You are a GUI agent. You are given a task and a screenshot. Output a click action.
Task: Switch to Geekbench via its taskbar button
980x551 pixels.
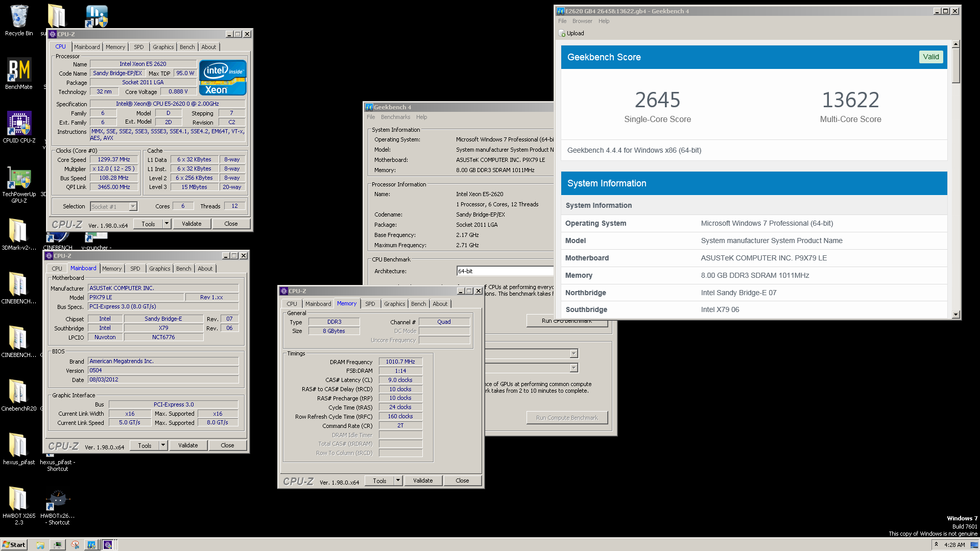click(x=91, y=545)
